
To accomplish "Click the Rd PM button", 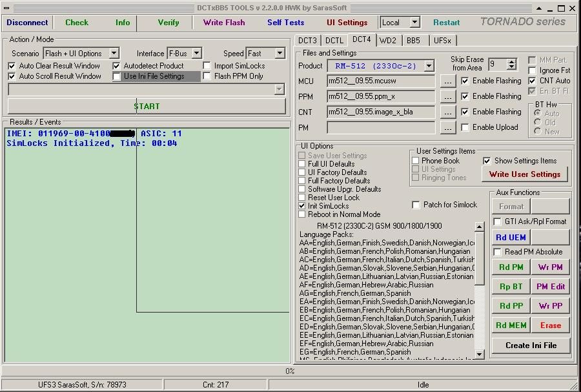I will pyautogui.click(x=511, y=267).
